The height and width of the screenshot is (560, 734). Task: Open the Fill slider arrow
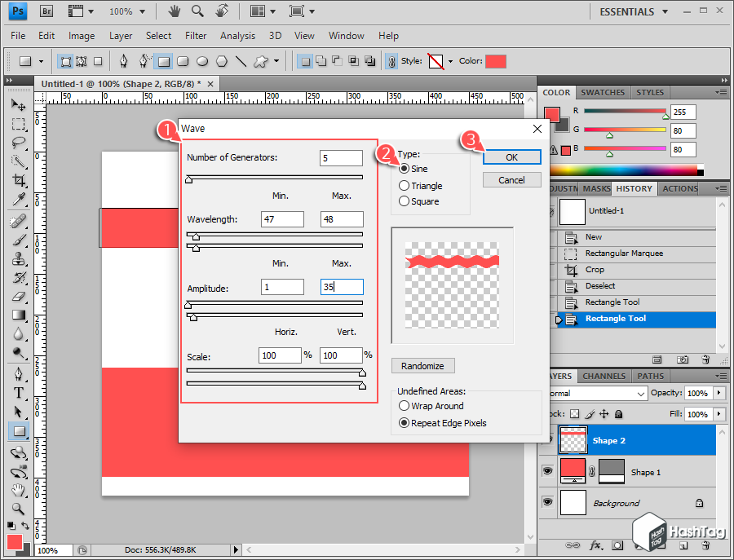pyautogui.click(x=719, y=414)
